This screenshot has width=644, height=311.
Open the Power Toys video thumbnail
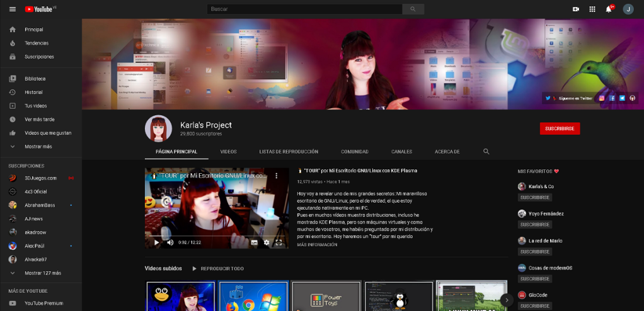(x=326, y=295)
